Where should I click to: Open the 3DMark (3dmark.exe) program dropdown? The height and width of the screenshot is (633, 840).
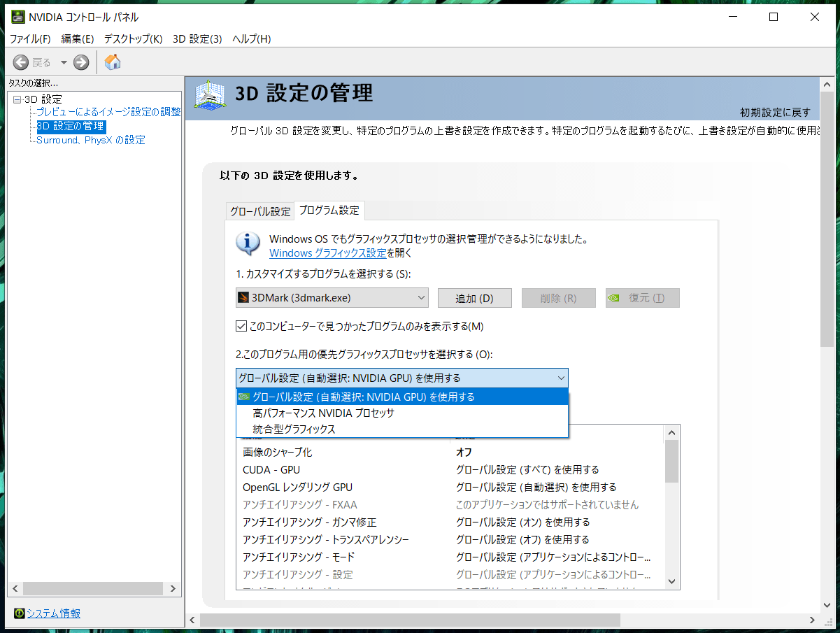[x=332, y=297]
